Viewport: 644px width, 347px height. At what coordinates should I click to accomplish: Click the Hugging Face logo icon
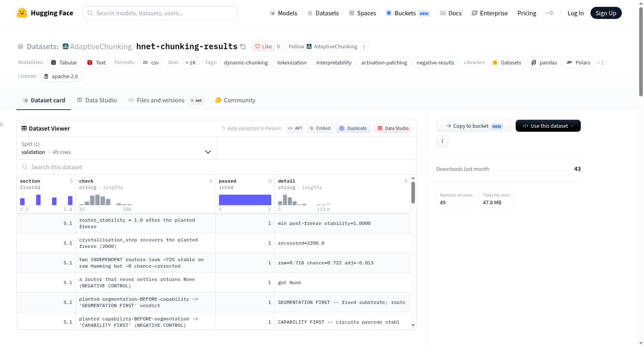click(22, 13)
